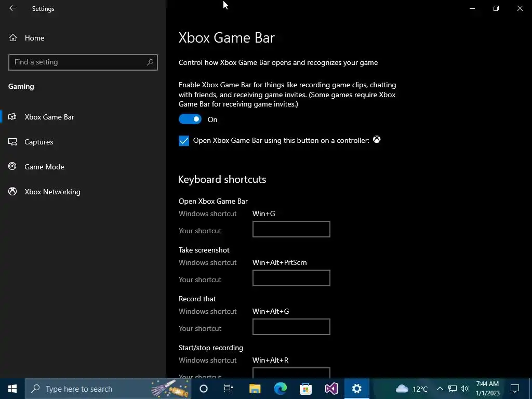The height and width of the screenshot is (399, 532).
Task: Click the Keyboard shortcuts heading
Action: point(222,179)
